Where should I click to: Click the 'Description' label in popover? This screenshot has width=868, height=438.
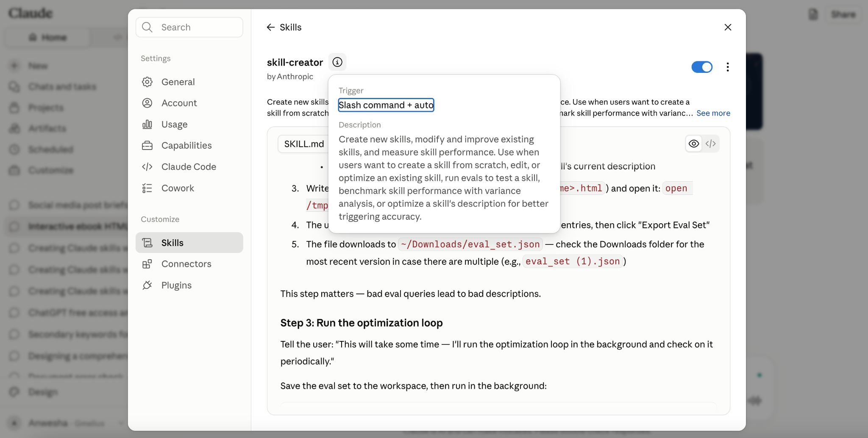point(360,125)
